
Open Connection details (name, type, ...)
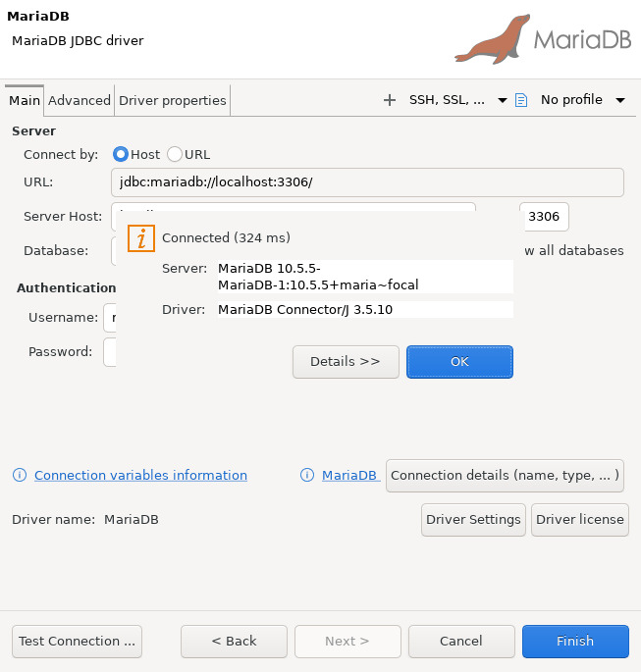pos(505,475)
